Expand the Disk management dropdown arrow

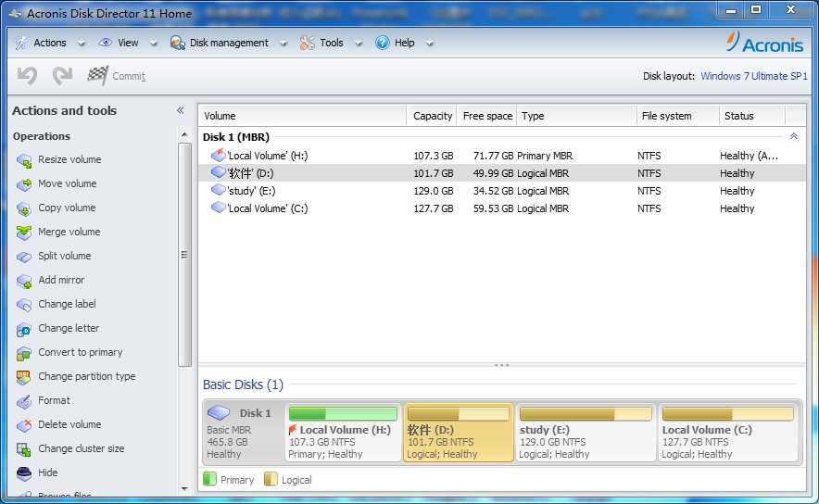tap(283, 44)
